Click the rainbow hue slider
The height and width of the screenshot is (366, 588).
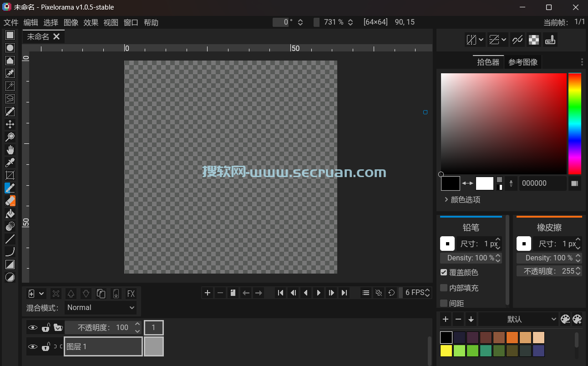pos(575,124)
